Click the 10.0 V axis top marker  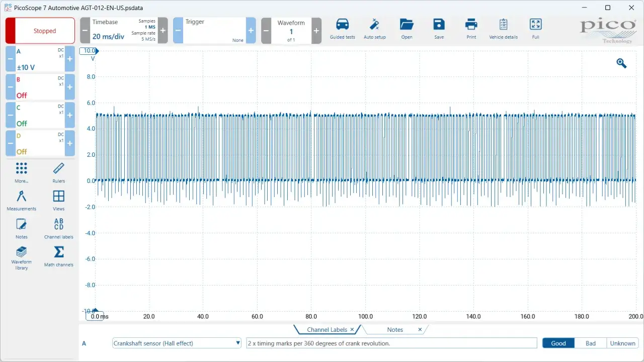point(90,51)
